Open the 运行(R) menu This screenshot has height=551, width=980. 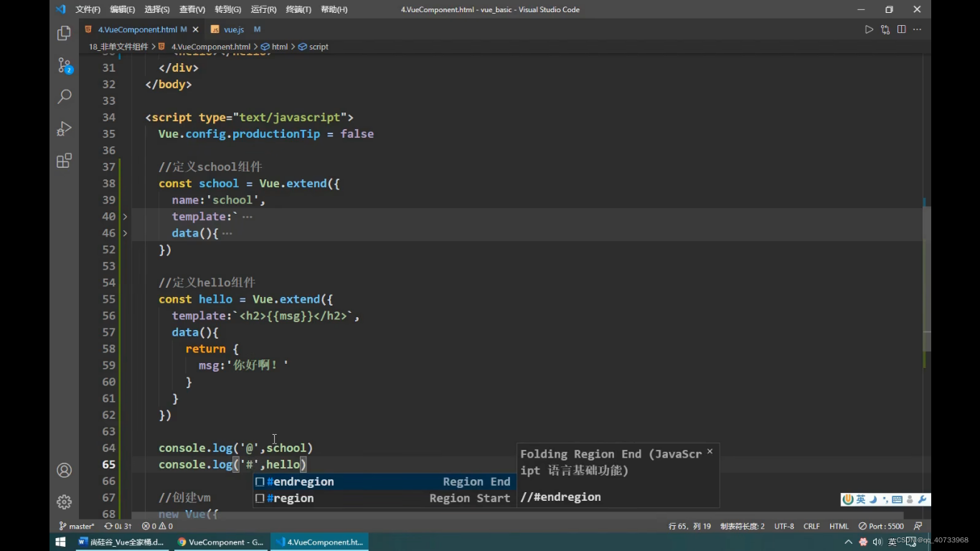263,9
